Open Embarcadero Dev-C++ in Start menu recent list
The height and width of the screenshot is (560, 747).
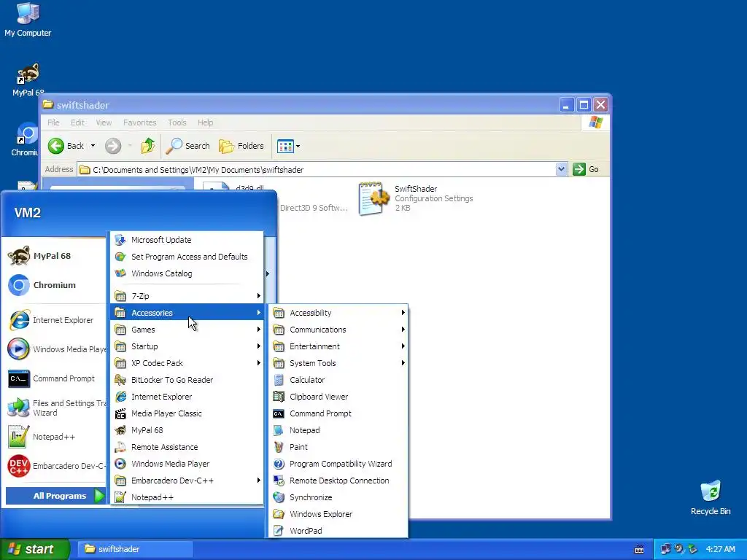coord(55,466)
